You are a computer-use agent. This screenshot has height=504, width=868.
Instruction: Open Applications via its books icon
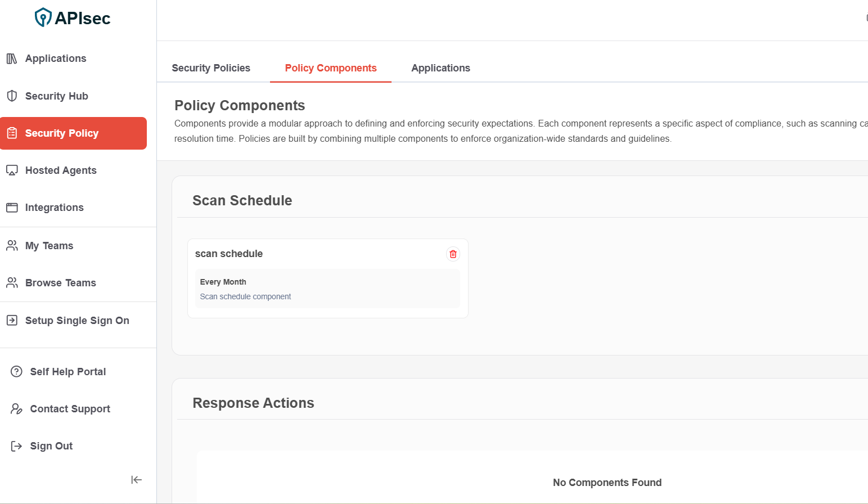point(12,58)
